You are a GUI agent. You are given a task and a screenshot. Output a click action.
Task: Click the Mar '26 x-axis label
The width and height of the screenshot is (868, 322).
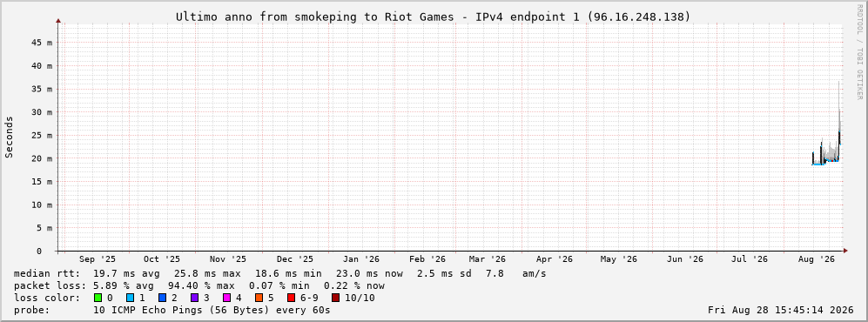coord(488,259)
